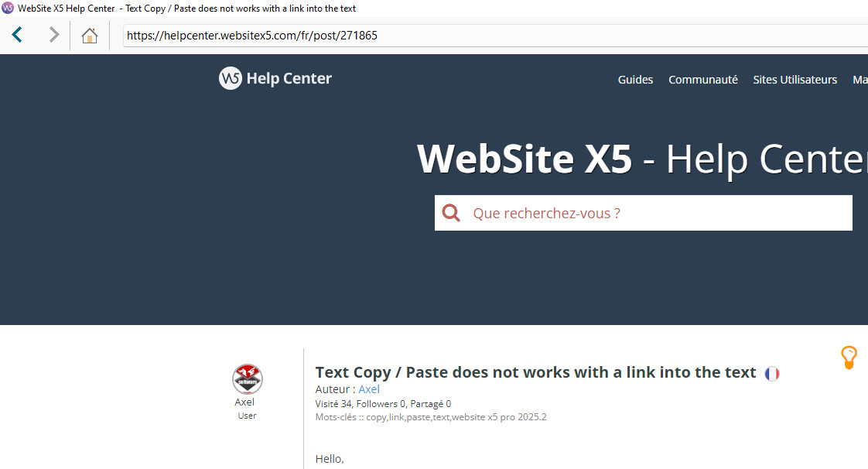
Task: Click the name 'Axel' under the avatar
Action: (244, 402)
